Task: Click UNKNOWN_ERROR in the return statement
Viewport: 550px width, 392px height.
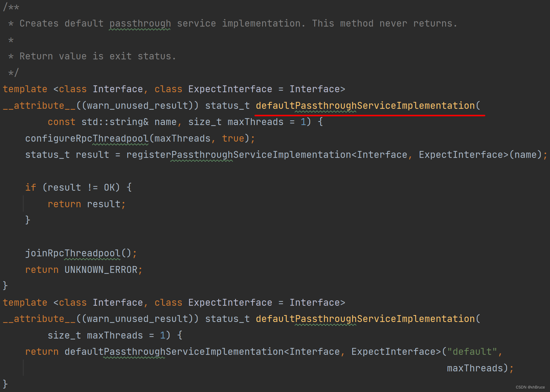Action: coord(101,270)
